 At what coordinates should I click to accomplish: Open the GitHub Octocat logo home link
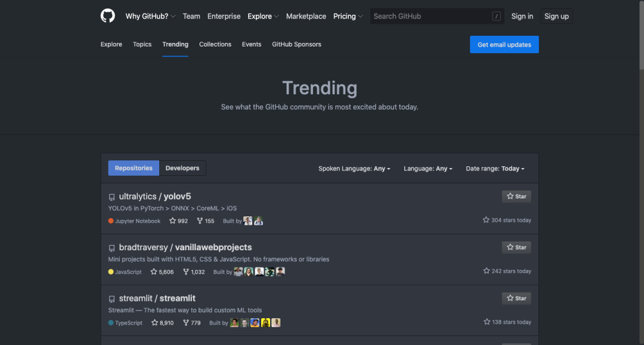coord(107,16)
